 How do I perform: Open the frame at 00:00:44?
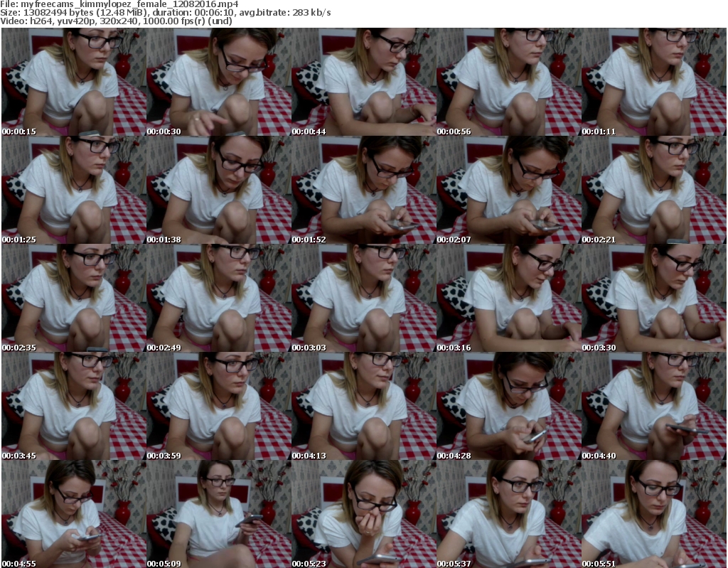coord(364,82)
